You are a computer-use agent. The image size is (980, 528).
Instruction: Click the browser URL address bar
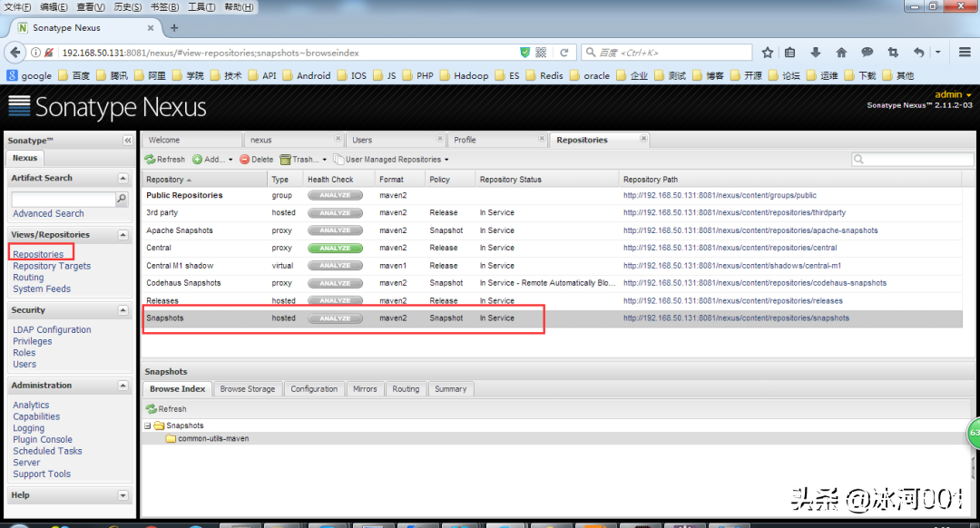(x=288, y=53)
